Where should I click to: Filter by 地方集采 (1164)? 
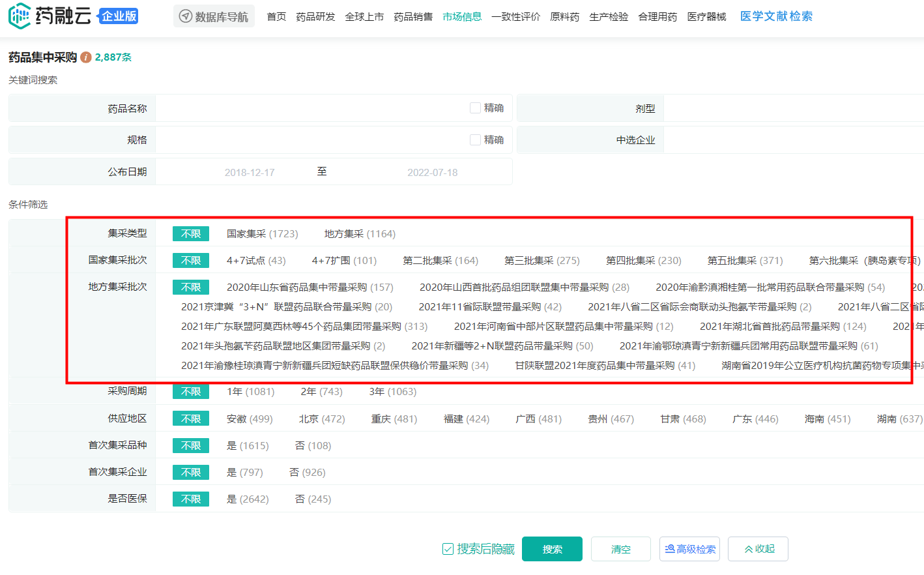(360, 233)
